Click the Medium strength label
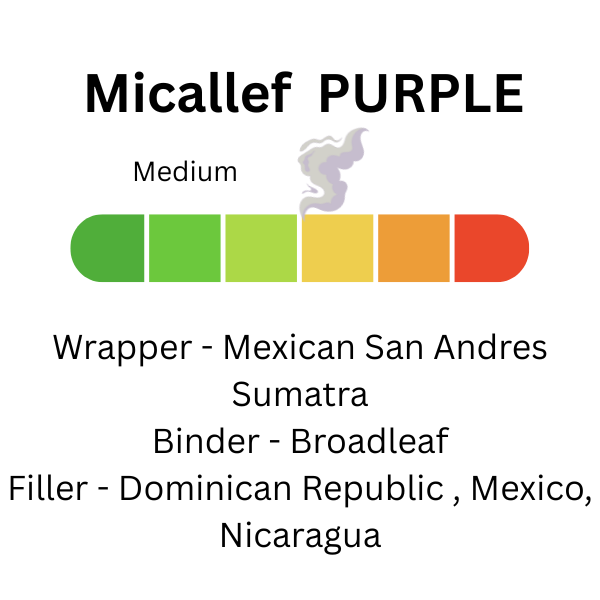The width and height of the screenshot is (600, 600). [x=185, y=172]
